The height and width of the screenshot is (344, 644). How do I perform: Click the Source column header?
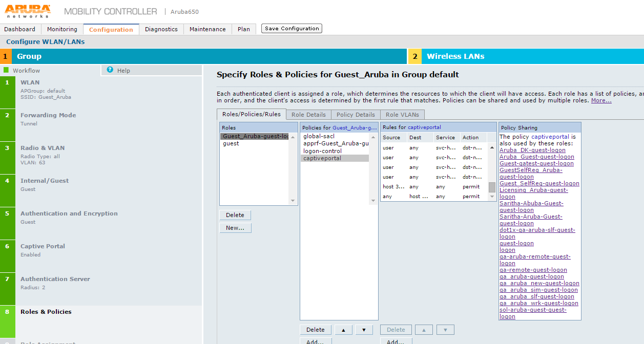pos(393,137)
